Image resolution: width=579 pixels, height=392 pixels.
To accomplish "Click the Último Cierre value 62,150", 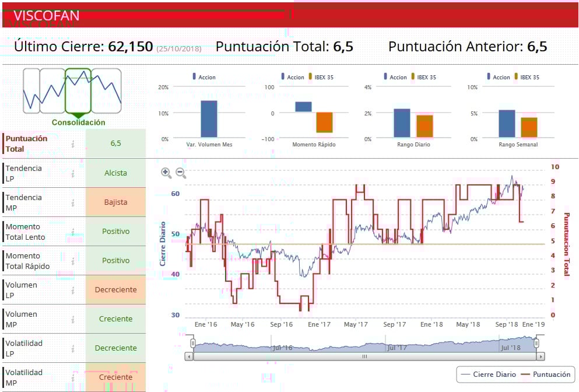I will 131,47.
